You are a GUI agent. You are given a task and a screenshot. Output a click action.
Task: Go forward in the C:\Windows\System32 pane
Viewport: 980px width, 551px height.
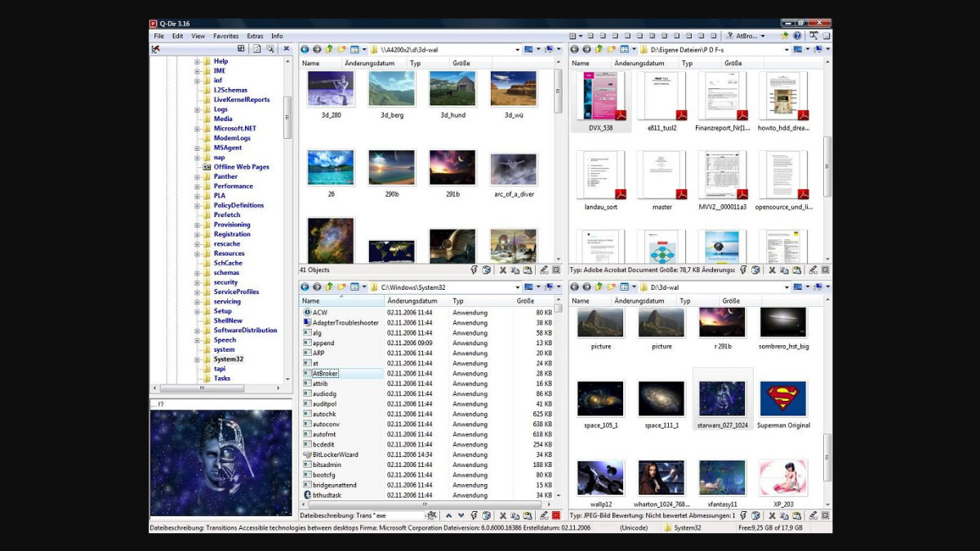(317, 287)
